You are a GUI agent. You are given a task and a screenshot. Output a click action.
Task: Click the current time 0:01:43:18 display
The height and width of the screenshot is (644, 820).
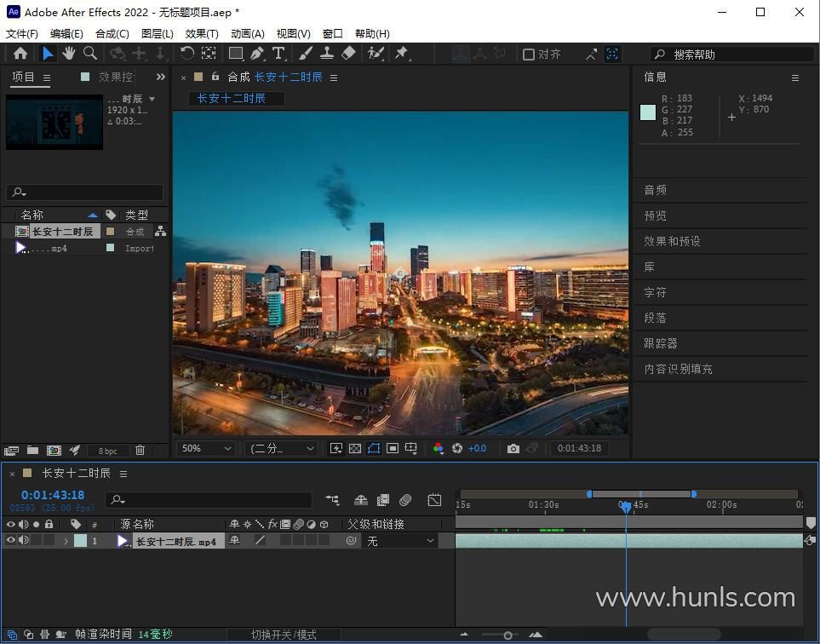pyautogui.click(x=53, y=495)
